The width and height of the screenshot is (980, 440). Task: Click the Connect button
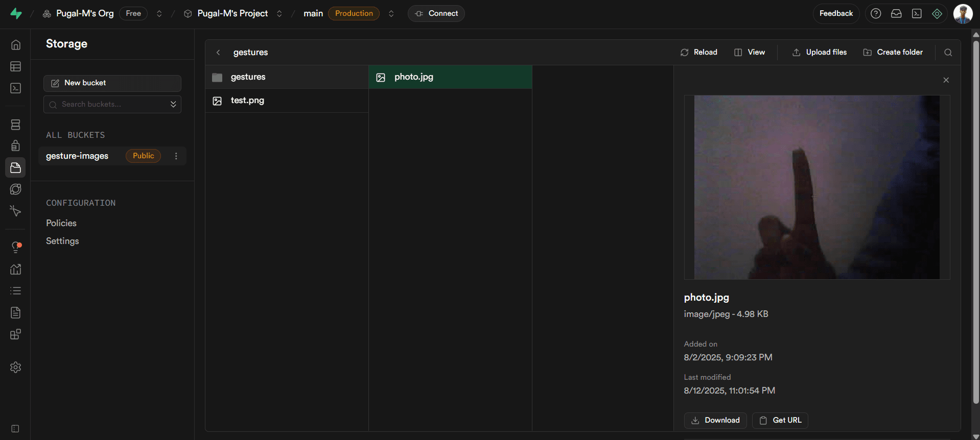pos(436,14)
